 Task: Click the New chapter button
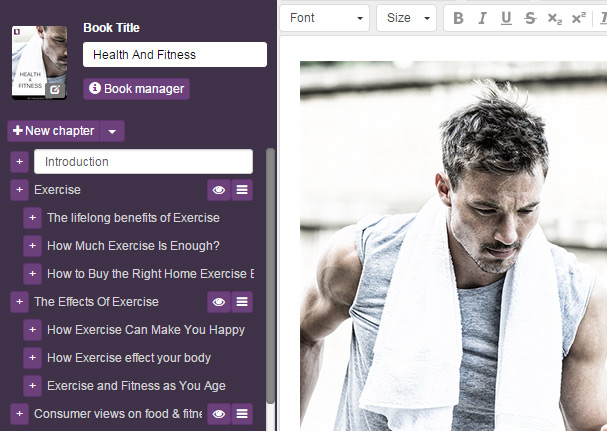(54, 131)
